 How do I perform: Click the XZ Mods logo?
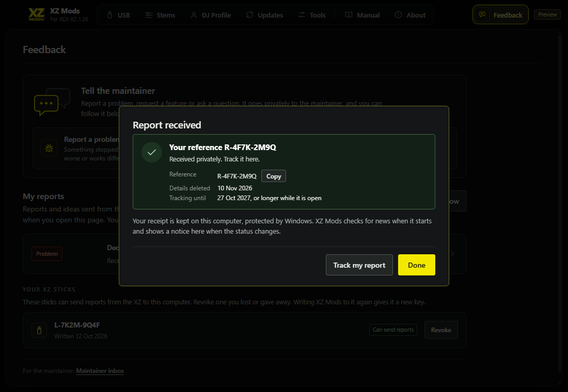point(37,14)
